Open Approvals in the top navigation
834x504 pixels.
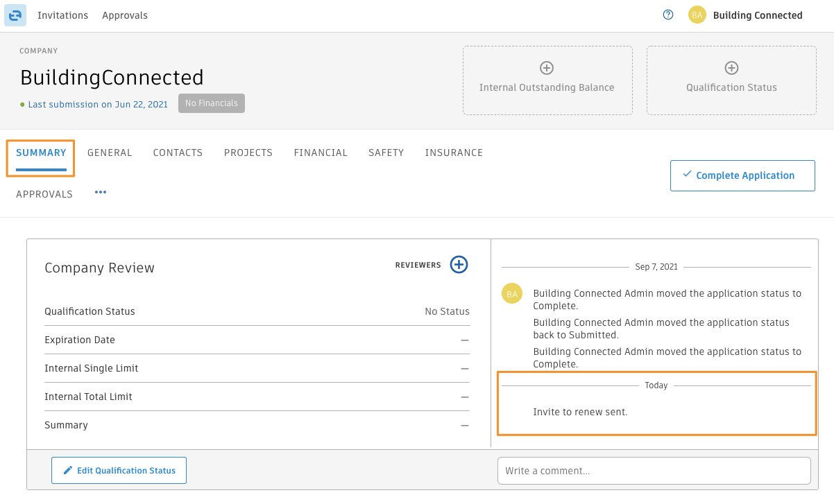point(125,15)
